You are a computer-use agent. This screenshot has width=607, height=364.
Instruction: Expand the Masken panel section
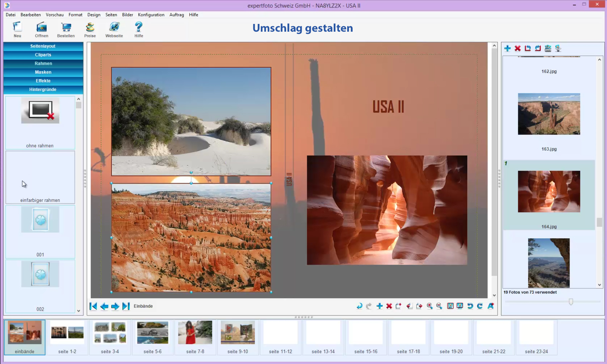[43, 72]
